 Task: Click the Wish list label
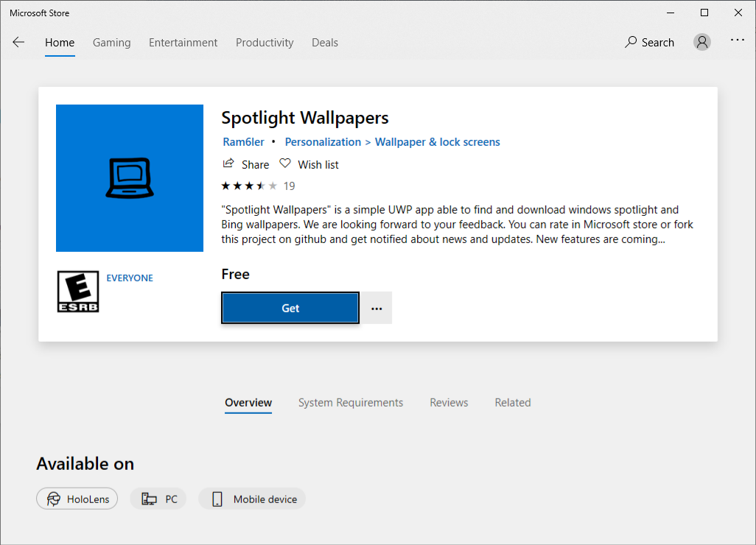[x=318, y=165]
